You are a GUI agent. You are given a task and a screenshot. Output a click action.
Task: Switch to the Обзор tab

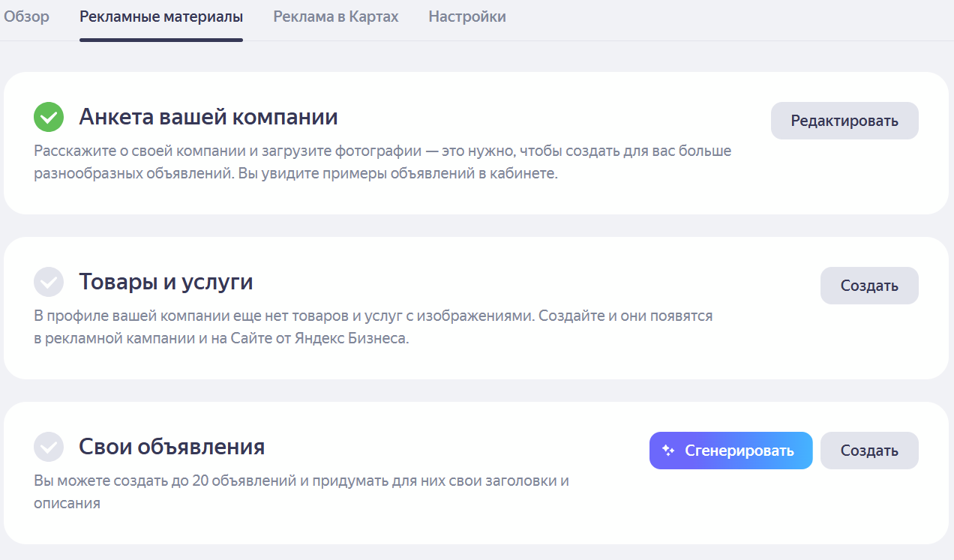[x=27, y=16]
